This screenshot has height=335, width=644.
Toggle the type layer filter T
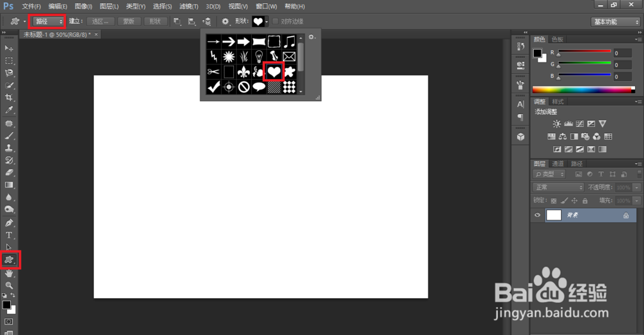601,175
